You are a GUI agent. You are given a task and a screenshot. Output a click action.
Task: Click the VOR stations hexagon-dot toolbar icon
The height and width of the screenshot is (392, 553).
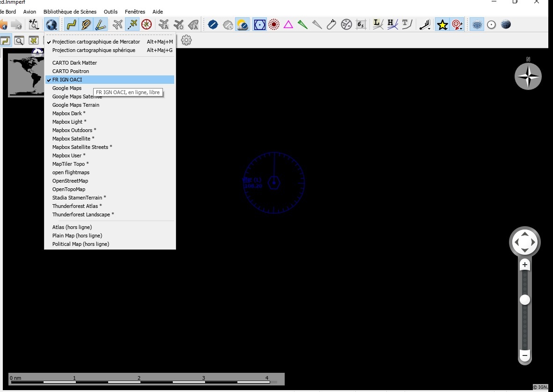pos(259,24)
